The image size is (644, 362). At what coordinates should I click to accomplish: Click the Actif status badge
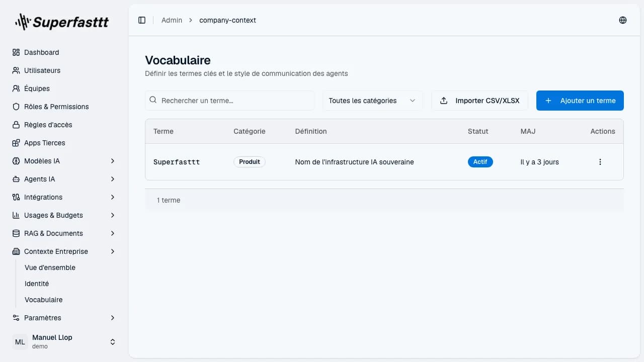480,162
